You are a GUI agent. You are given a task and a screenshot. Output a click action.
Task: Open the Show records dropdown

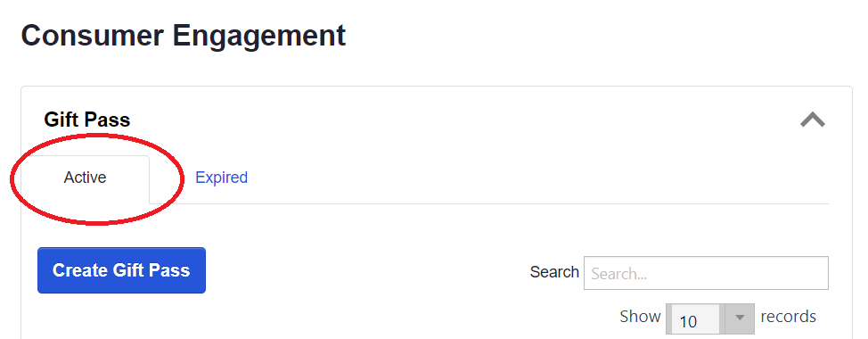point(709,319)
